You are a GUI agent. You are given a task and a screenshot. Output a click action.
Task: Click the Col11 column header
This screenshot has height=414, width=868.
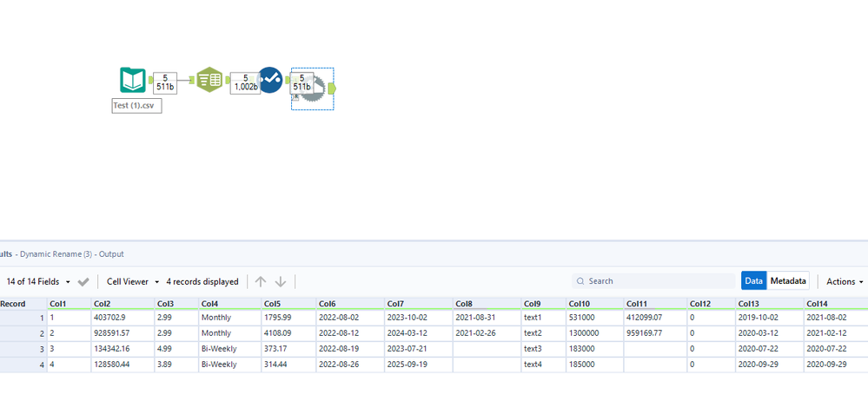coord(656,304)
